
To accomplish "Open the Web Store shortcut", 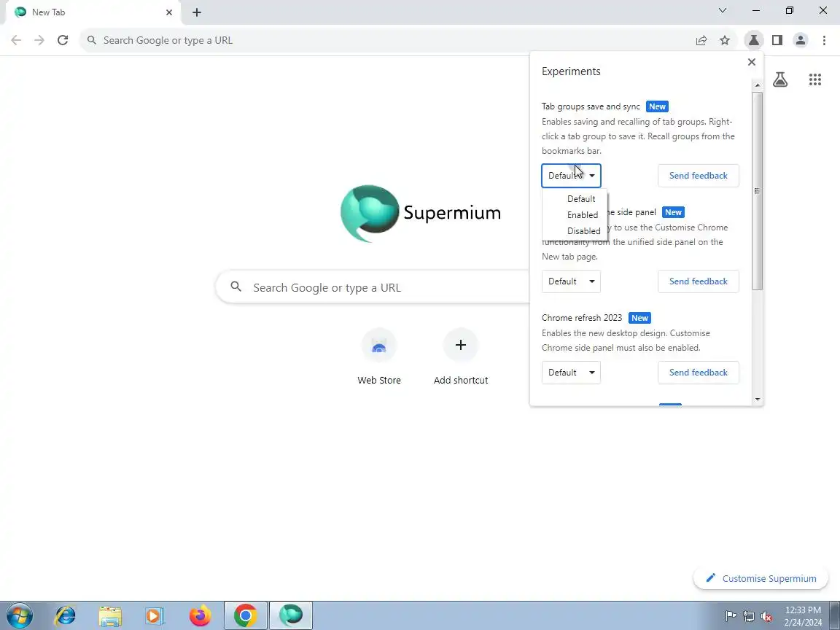I will click(x=378, y=357).
